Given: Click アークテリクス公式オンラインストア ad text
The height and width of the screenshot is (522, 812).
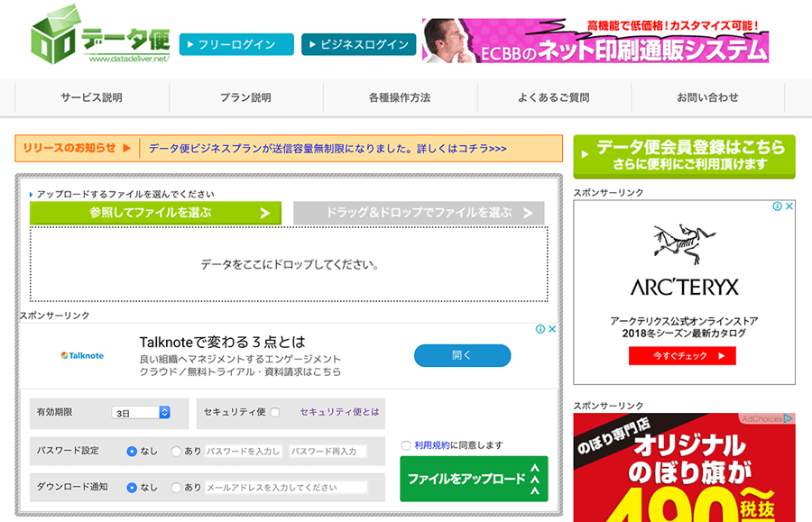Looking at the screenshot, I should (x=684, y=321).
